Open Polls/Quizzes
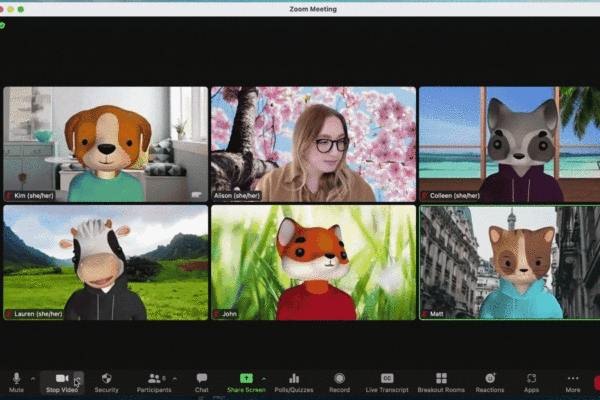 tap(294, 379)
